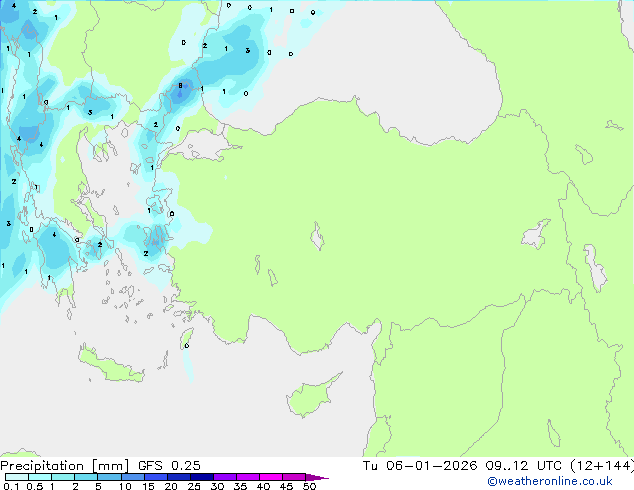Select the 40–45 mm magenta legend swatch
Screen dimensions: 634x490
271,477
